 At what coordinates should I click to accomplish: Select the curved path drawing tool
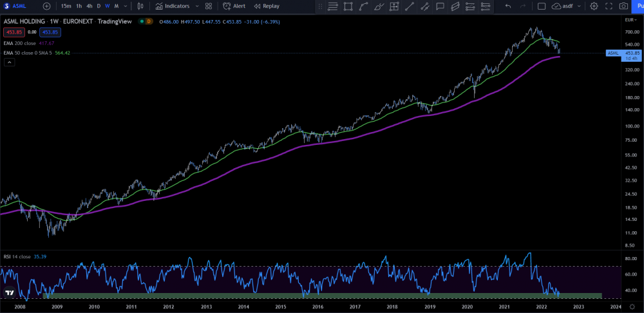point(363,6)
